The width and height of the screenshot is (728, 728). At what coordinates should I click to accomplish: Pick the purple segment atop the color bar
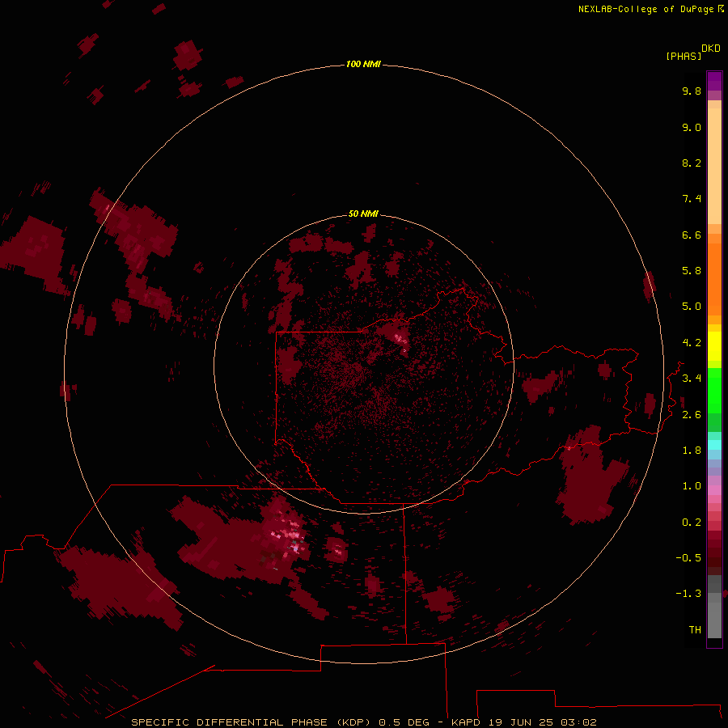click(714, 81)
